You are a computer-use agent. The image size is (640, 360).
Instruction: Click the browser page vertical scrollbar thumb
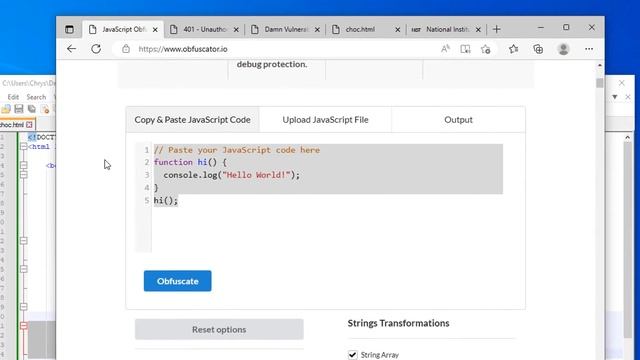coord(600,82)
